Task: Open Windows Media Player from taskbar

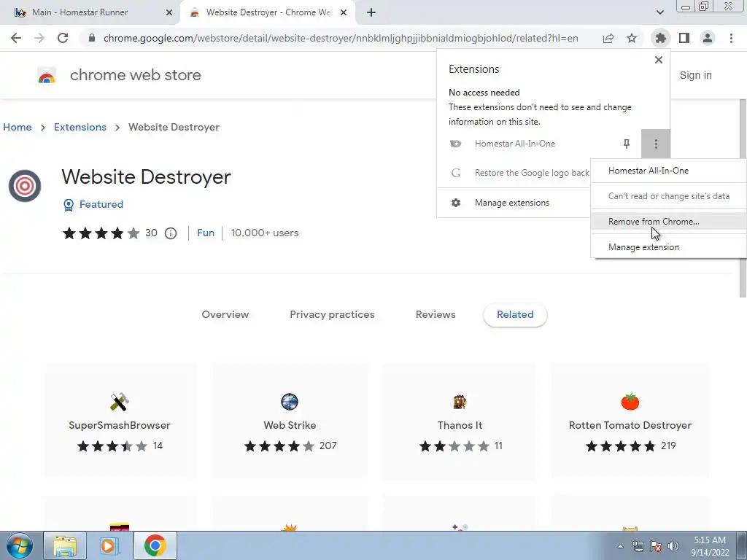Action: point(109,545)
